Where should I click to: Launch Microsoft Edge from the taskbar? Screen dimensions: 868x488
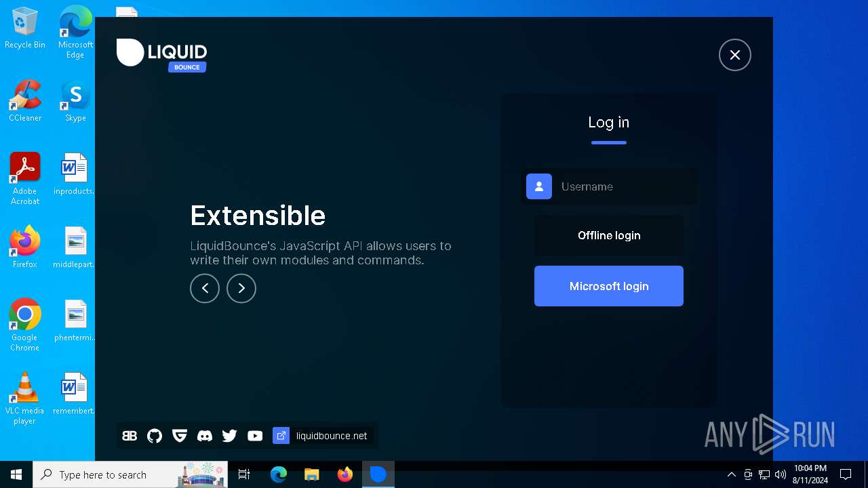pyautogui.click(x=279, y=474)
